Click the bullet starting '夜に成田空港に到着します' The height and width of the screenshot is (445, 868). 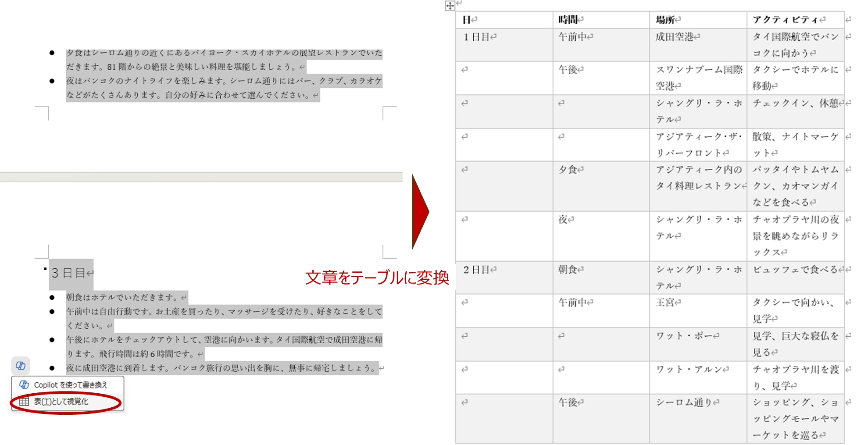pos(223,368)
